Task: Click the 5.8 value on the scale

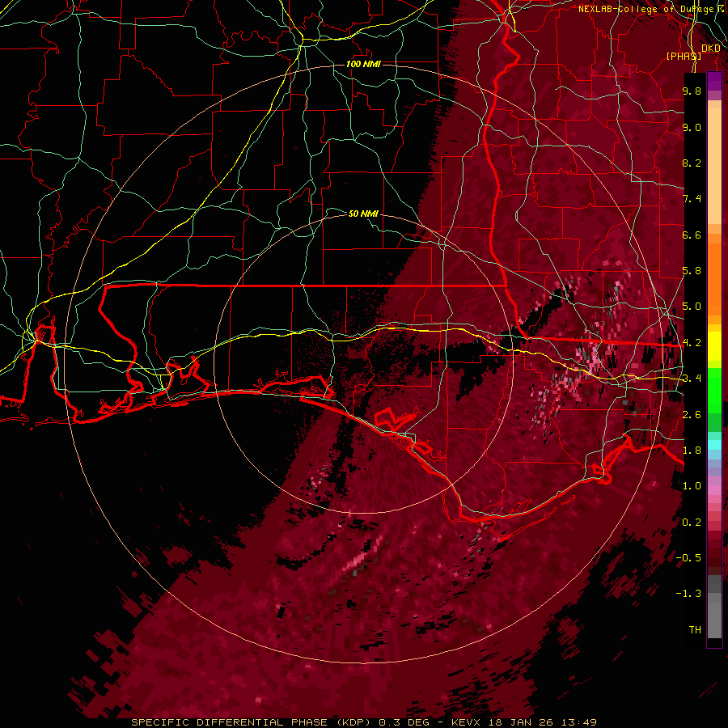Action: (692, 271)
